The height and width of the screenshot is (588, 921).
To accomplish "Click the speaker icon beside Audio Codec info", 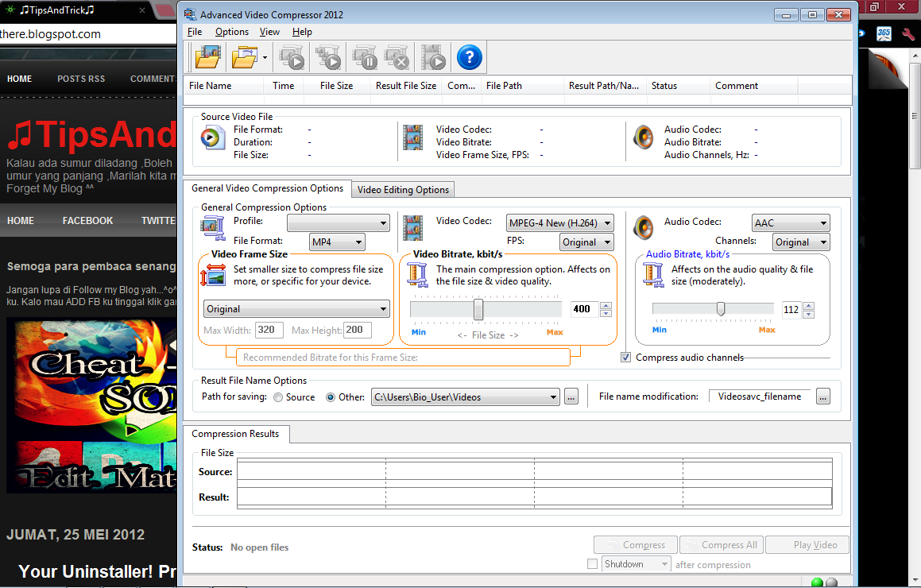I will (x=644, y=138).
